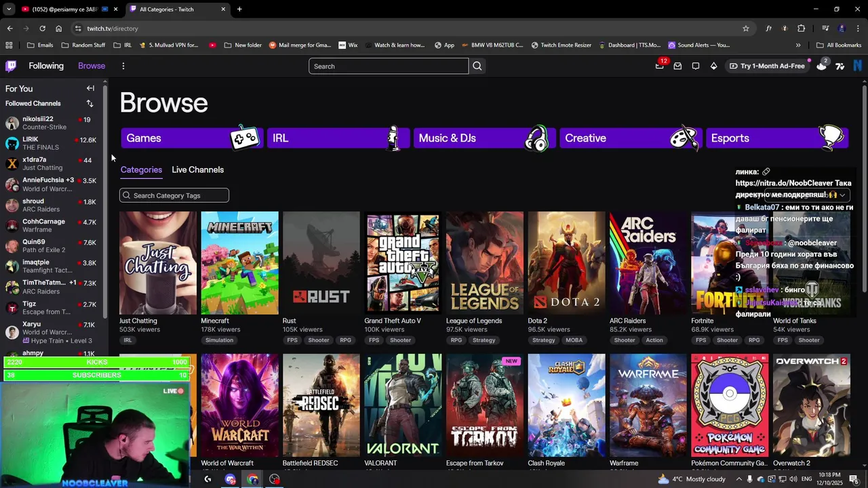
Task: Open the New folder bookmark folder
Action: (x=242, y=45)
